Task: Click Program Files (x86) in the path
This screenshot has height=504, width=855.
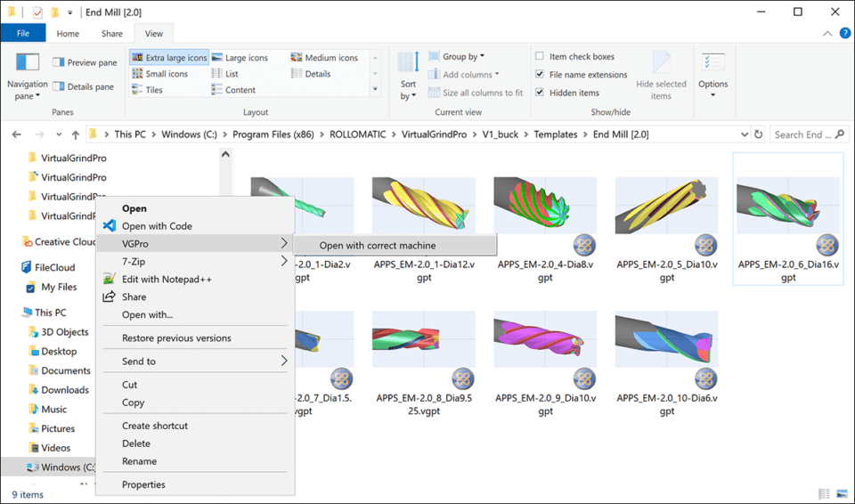Action: click(x=273, y=134)
